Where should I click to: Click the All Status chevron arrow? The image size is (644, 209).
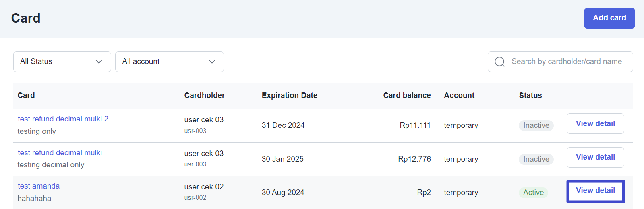(x=99, y=61)
